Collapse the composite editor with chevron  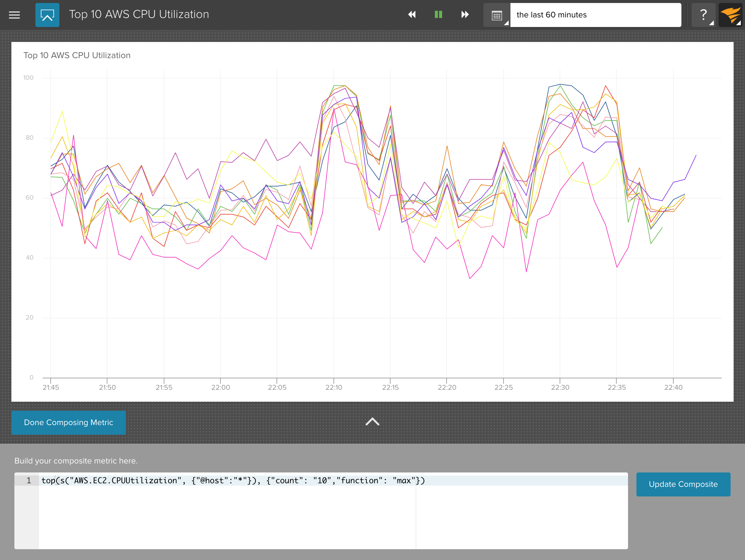tap(372, 421)
